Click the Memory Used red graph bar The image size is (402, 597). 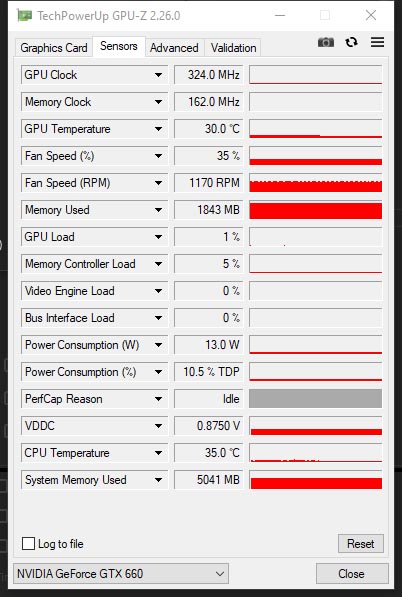click(x=316, y=210)
